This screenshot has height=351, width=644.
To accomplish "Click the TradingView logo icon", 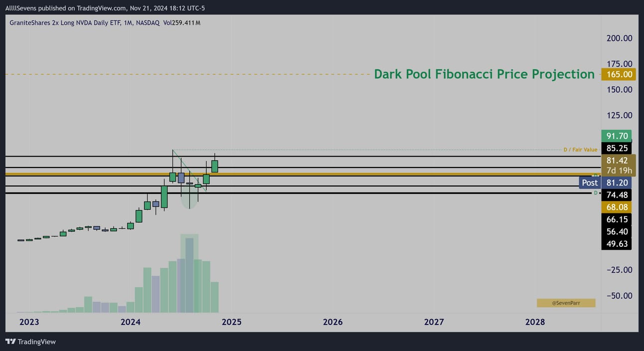I will [10, 342].
